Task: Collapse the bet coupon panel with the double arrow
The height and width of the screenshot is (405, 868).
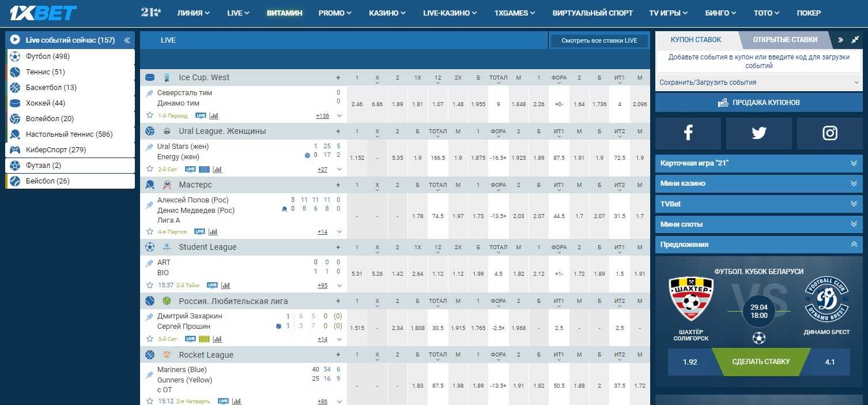Action: (841, 40)
